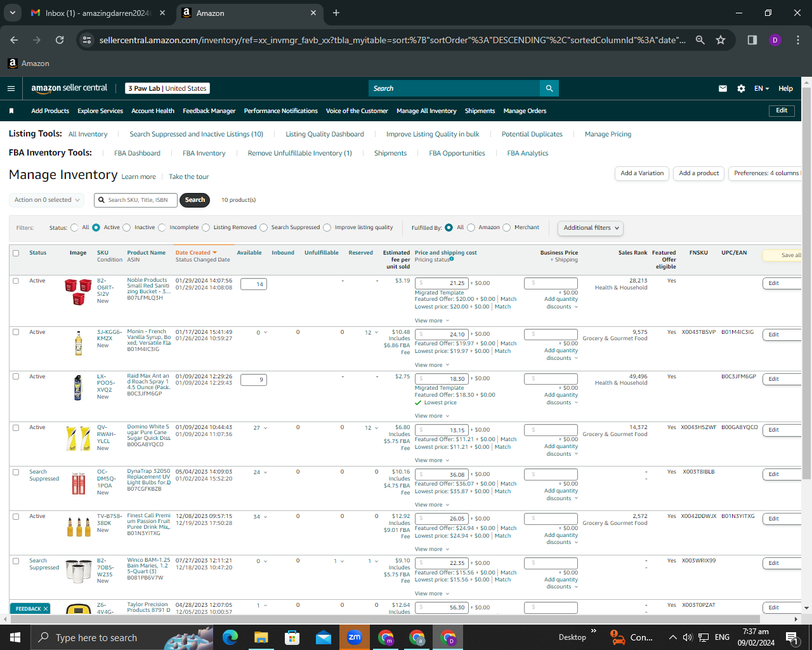The image size is (812, 650).
Task: Click the Amazon Seller Central logo
Action: (x=69, y=88)
